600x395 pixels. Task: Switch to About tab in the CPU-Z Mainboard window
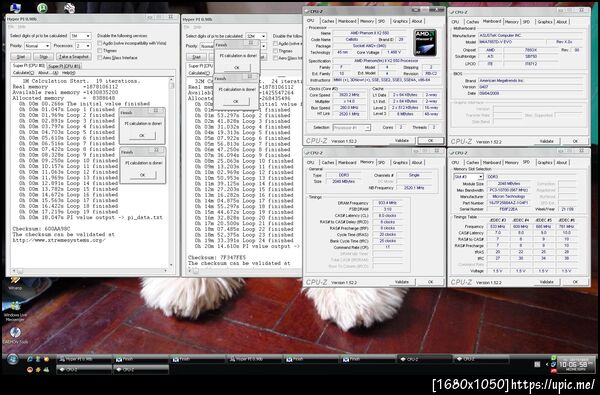561,22
